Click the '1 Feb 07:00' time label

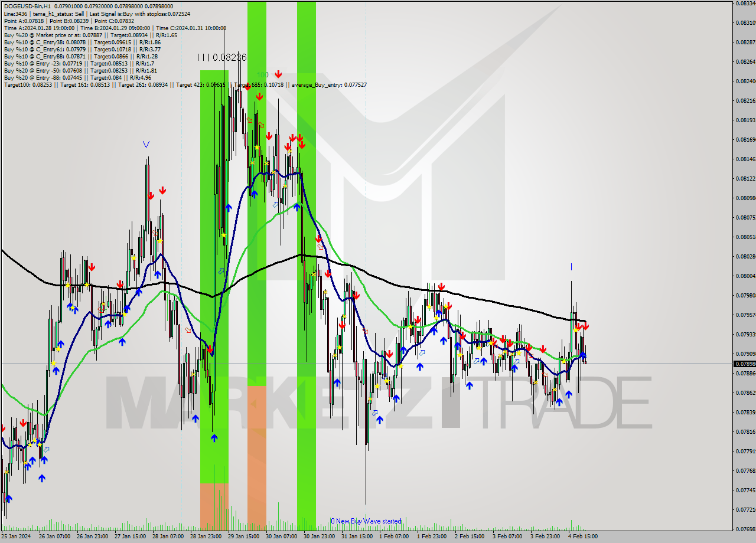(393, 537)
